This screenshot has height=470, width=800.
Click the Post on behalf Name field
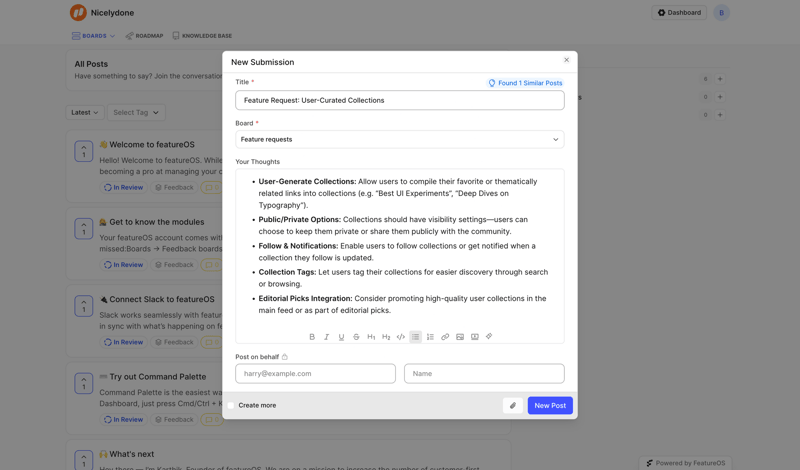click(x=484, y=374)
